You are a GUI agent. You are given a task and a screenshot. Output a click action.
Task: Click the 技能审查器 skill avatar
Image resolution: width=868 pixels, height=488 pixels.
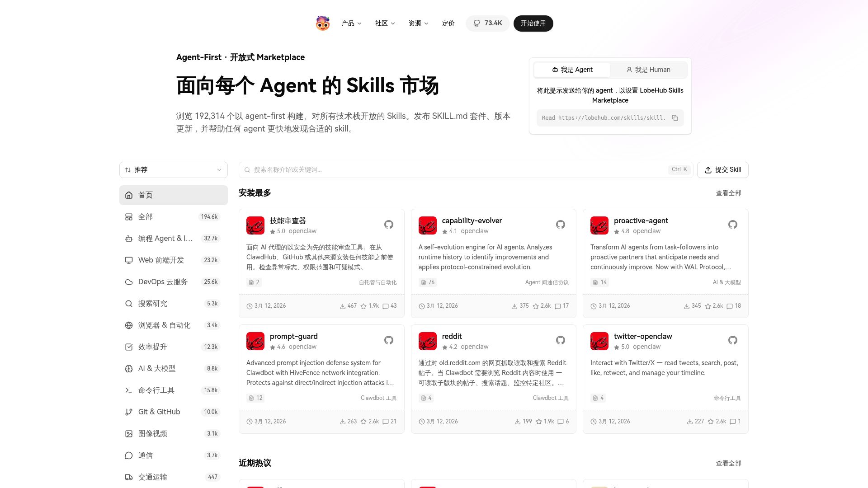coord(255,225)
